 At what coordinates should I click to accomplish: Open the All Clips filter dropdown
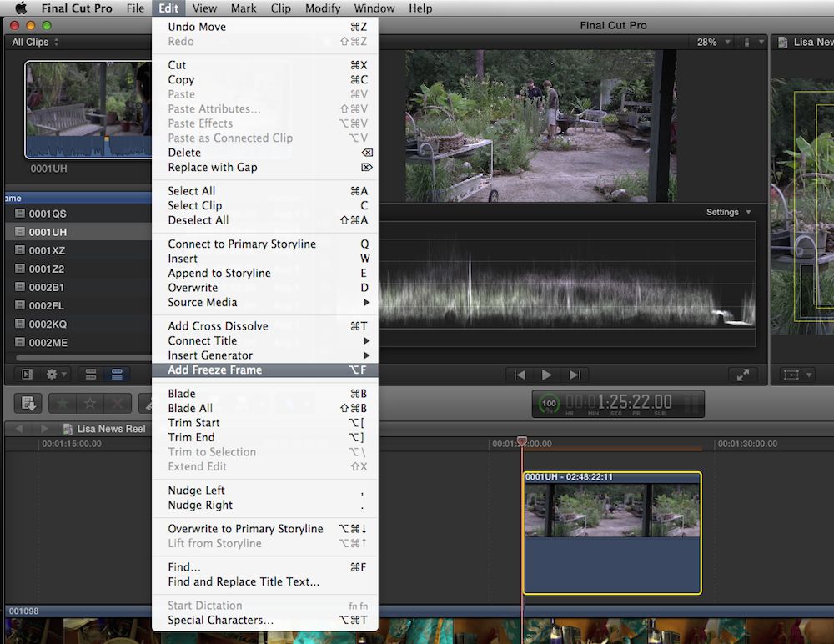[x=35, y=42]
